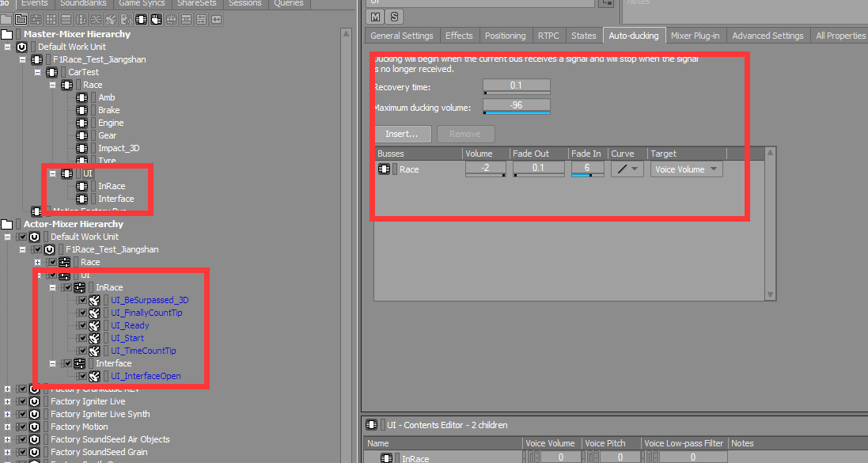The width and height of the screenshot is (868, 463).
Task: Switch to the Effects tab
Action: coord(459,36)
